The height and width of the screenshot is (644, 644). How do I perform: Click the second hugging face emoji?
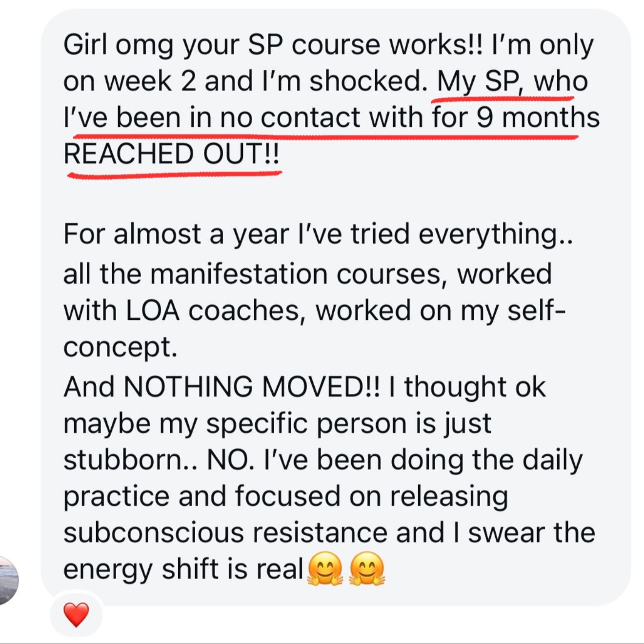[x=367, y=569]
